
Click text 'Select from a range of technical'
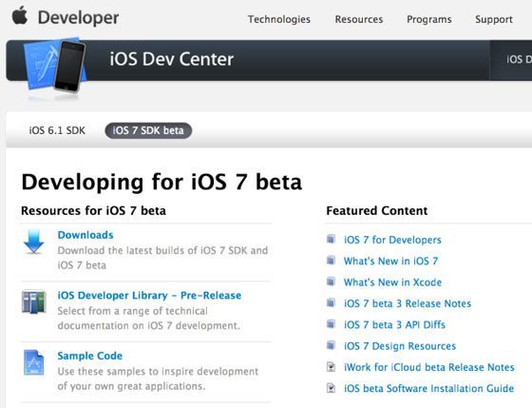pyautogui.click(x=132, y=311)
